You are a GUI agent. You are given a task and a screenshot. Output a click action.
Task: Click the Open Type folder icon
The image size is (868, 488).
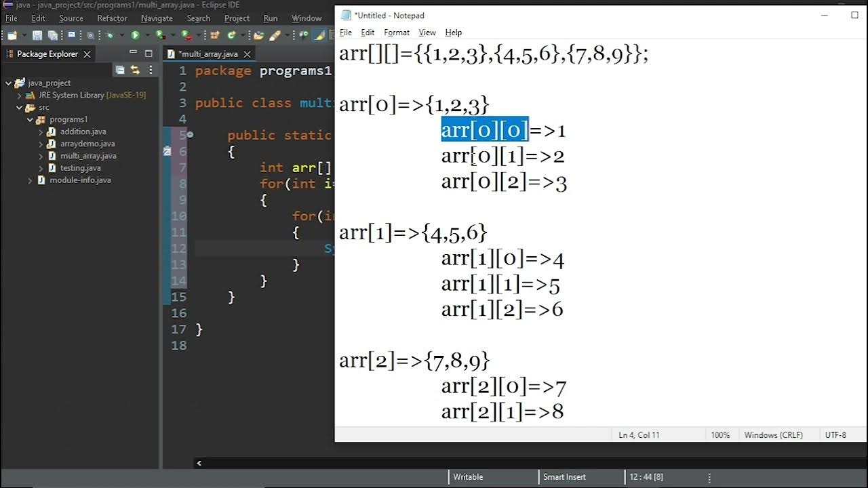(259, 35)
